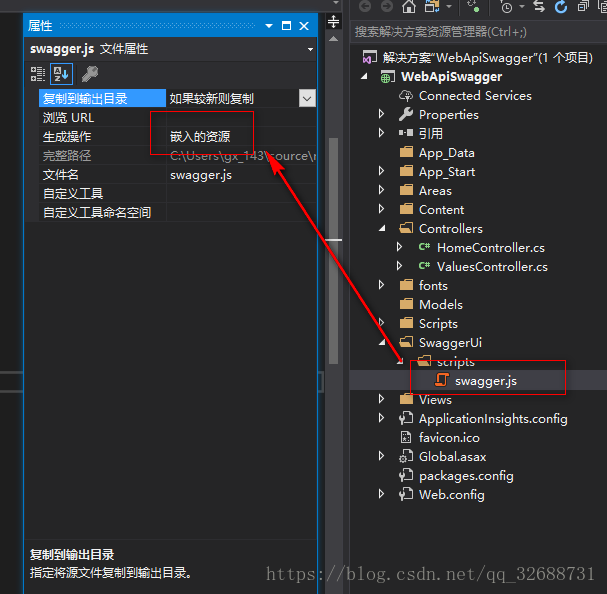
Task: Click the HomeController.cs C# icon
Action: 424,247
